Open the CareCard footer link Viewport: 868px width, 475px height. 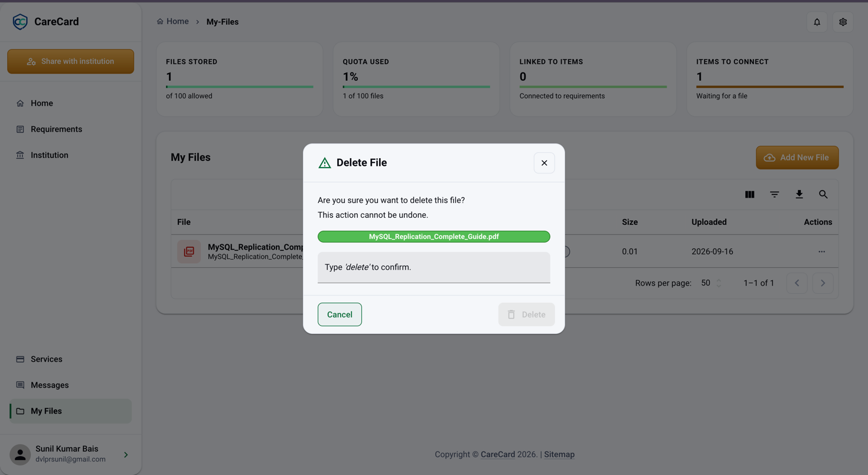click(x=498, y=454)
